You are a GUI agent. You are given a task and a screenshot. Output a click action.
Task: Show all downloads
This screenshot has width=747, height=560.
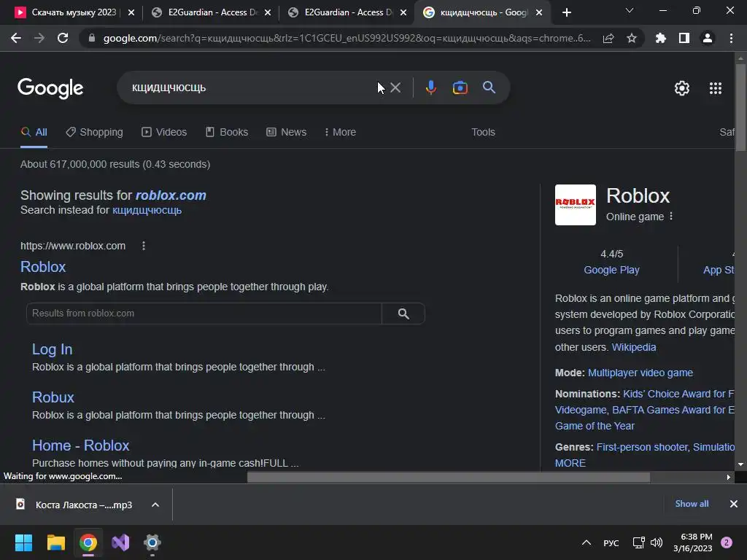[x=692, y=504]
